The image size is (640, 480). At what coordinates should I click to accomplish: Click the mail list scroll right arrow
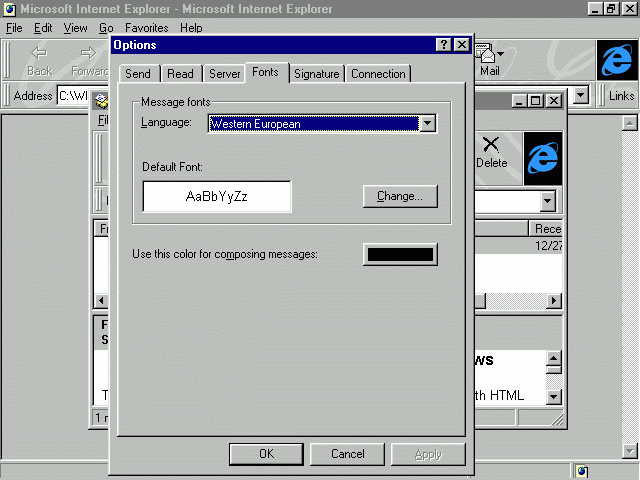tap(553, 301)
